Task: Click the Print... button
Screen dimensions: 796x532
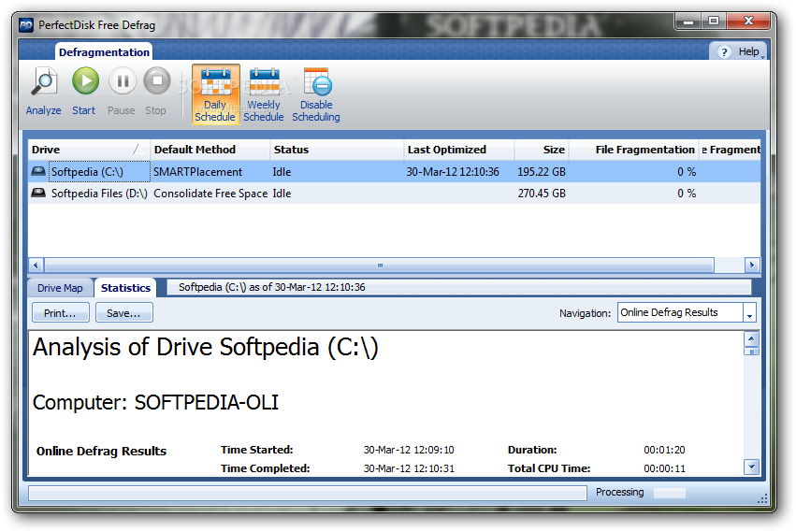Action: 61,313
